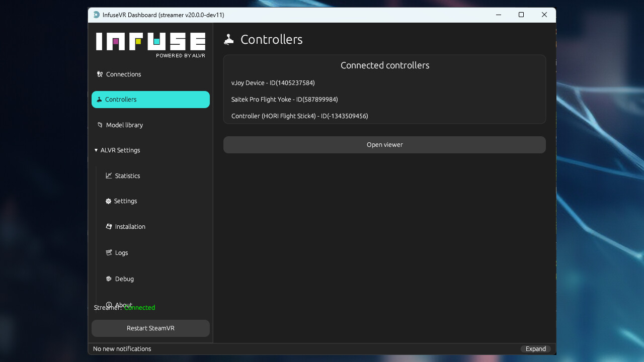Click the gear icon next to Settings
The height and width of the screenshot is (362, 644).
click(108, 201)
